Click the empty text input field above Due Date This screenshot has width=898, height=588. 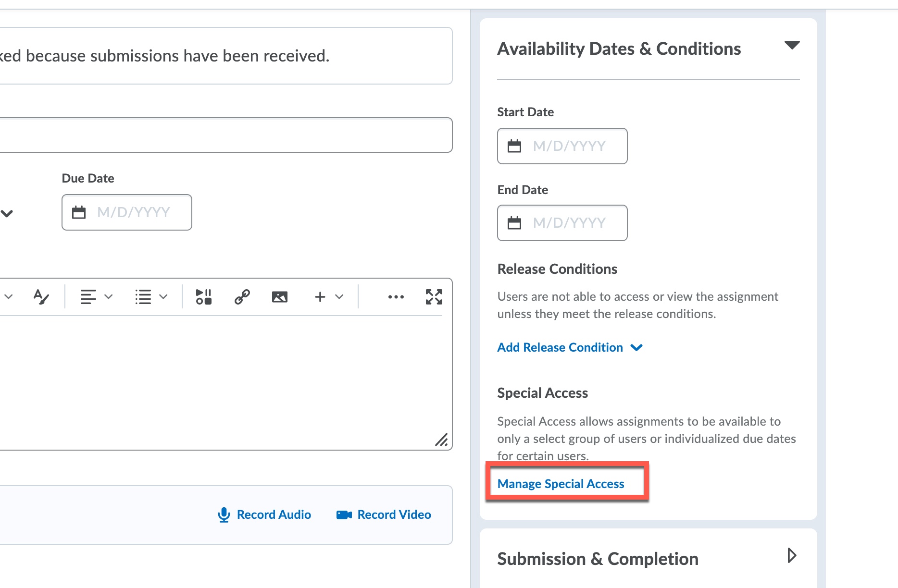[226, 135]
